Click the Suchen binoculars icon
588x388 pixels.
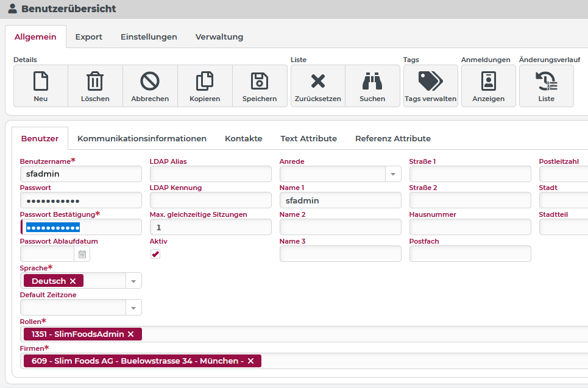point(372,81)
